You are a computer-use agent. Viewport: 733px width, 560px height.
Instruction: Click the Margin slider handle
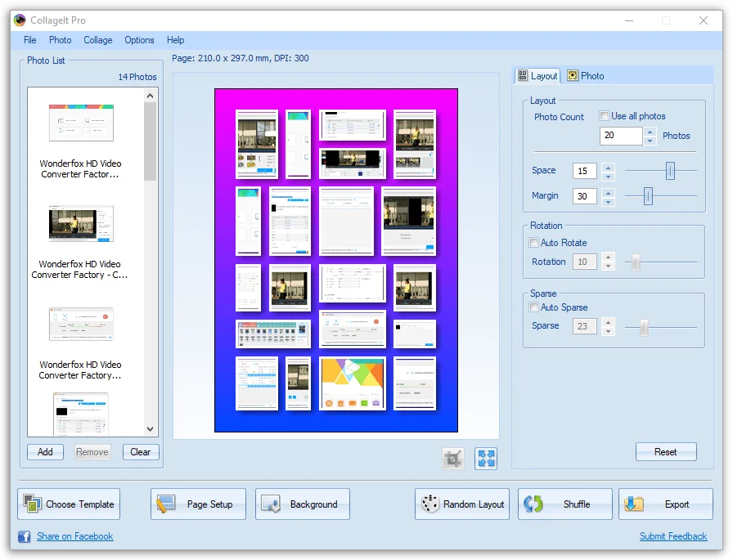pos(648,196)
